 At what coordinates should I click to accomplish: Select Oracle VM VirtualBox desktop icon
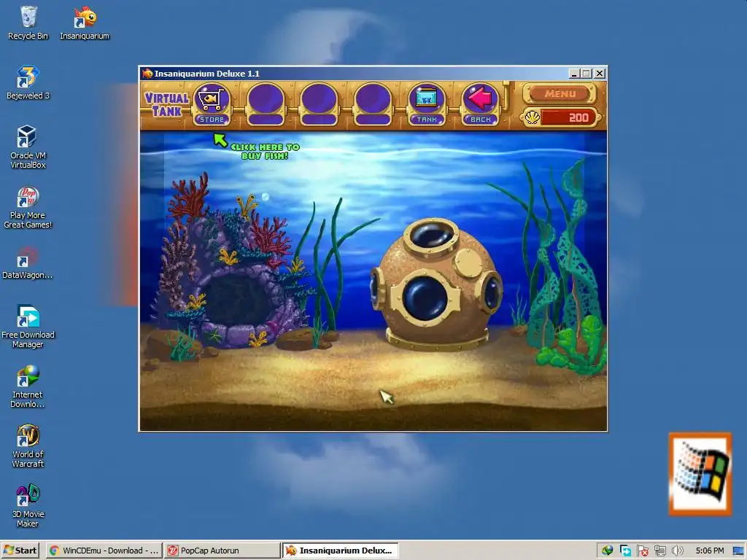(x=28, y=147)
